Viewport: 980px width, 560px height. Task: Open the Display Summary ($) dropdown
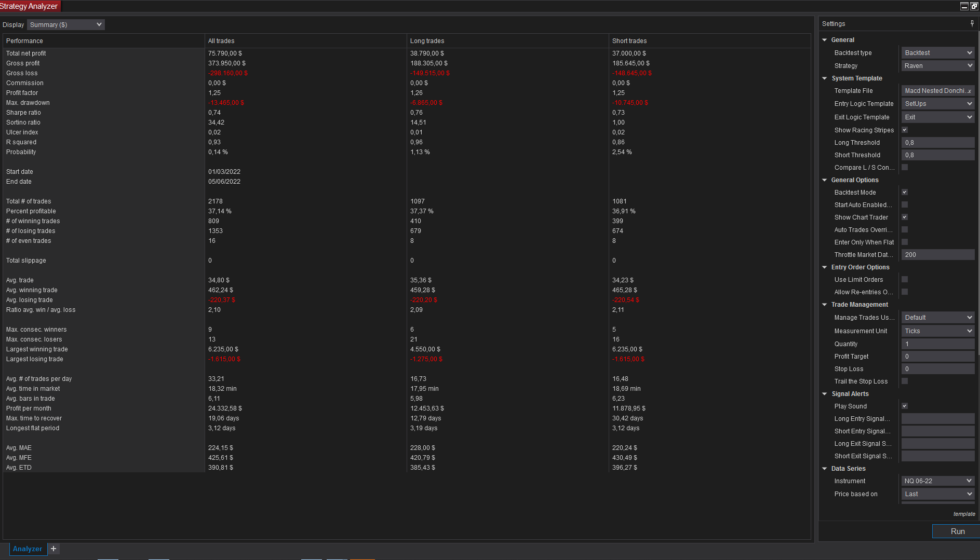click(x=66, y=25)
